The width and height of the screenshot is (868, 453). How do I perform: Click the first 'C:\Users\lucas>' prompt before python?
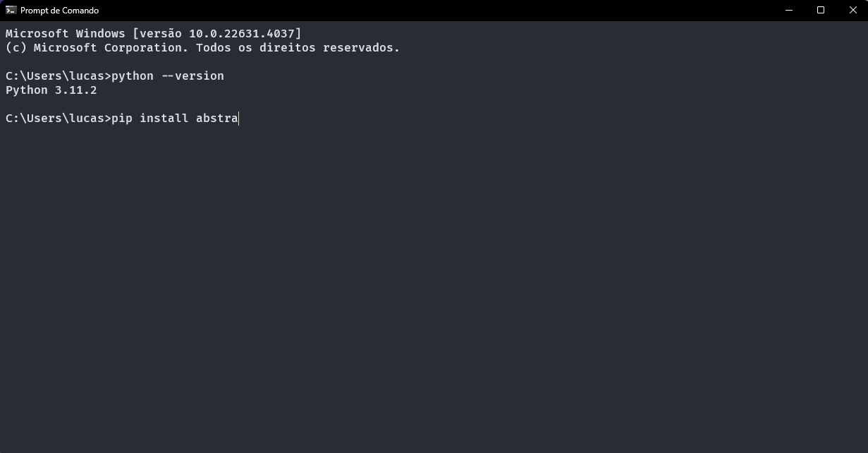tap(59, 76)
